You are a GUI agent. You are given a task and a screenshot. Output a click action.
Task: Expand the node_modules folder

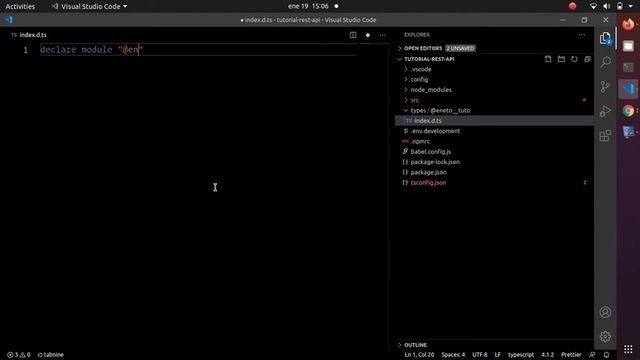tap(431, 90)
